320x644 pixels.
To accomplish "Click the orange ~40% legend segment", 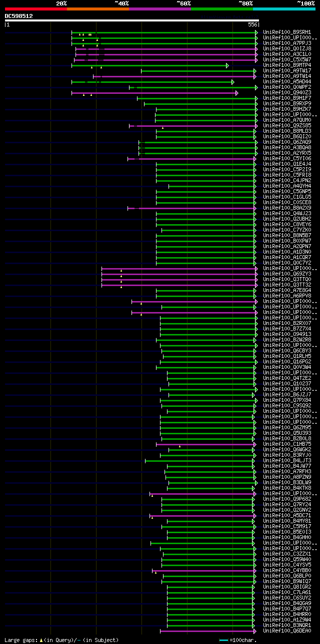I will pos(97,8).
